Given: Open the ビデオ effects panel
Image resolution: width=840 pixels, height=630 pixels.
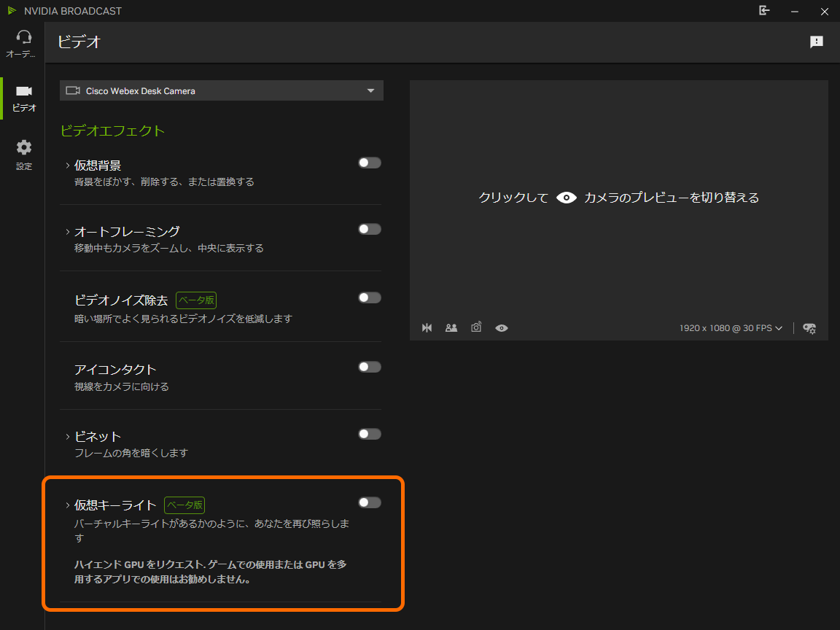Looking at the screenshot, I should tap(23, 98).
